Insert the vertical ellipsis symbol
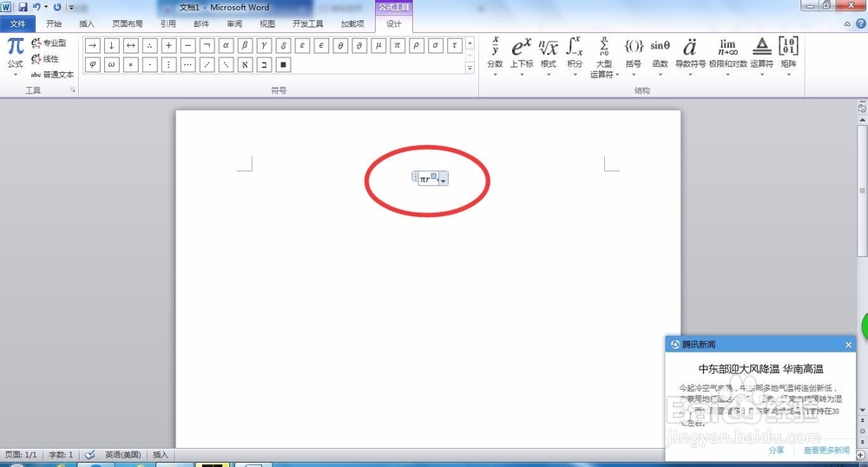 point(169,65)
